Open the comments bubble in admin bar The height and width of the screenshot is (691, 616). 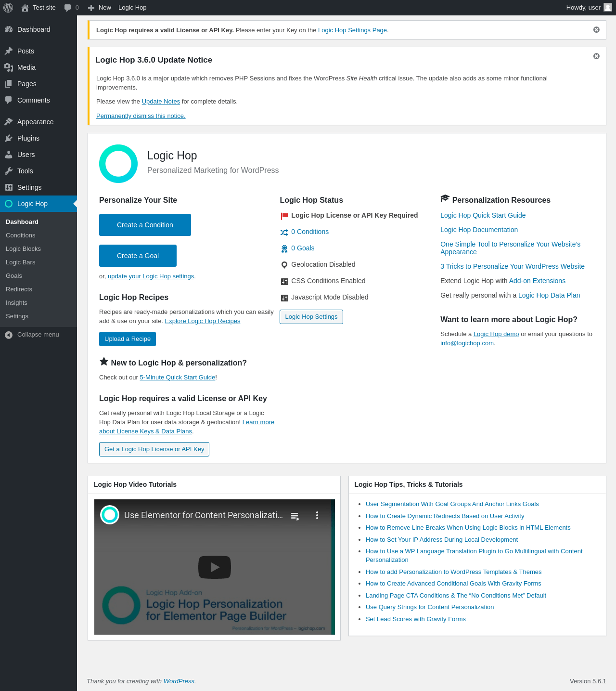click(67, 8)
